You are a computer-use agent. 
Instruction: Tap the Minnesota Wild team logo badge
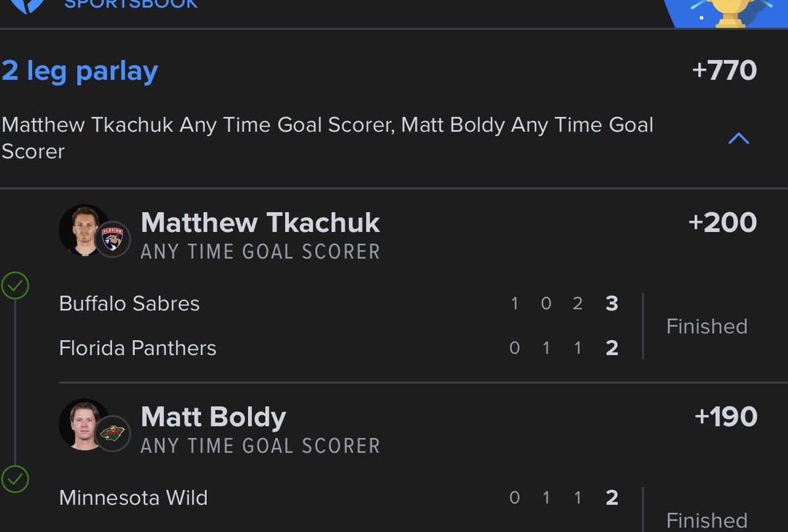pos(113,433)
